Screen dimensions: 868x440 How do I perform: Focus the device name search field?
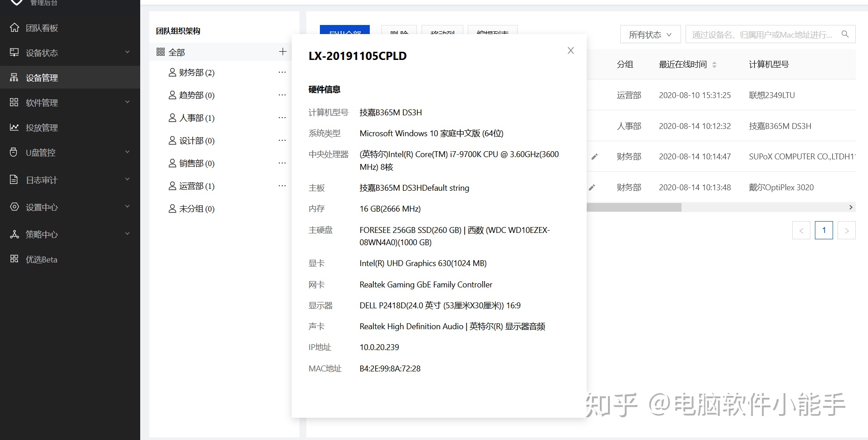761,35
